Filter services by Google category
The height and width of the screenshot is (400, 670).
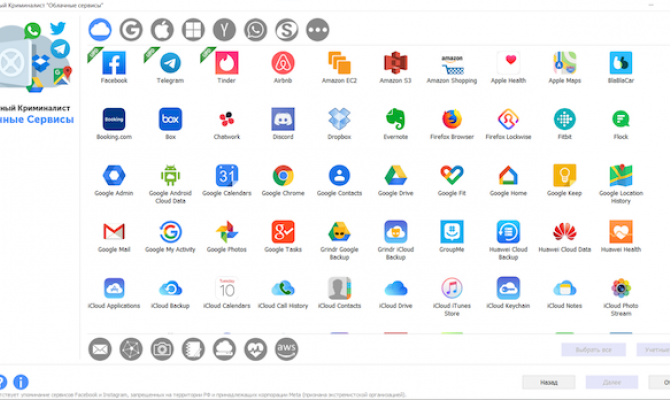click(131, 30)
